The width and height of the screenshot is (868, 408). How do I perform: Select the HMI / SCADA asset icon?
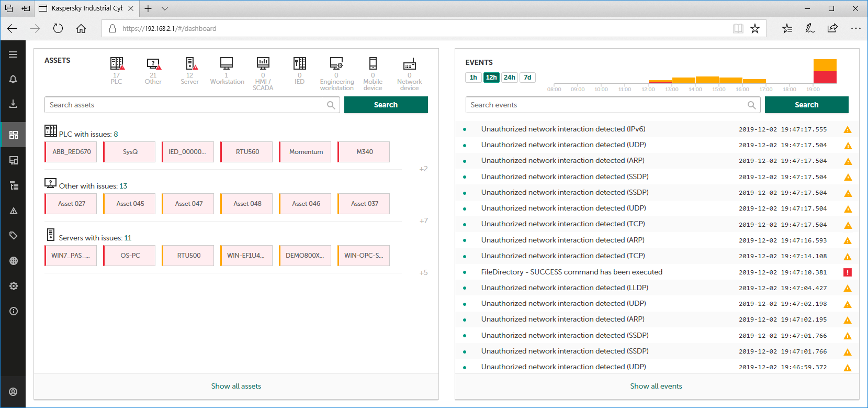coord(263,64)
